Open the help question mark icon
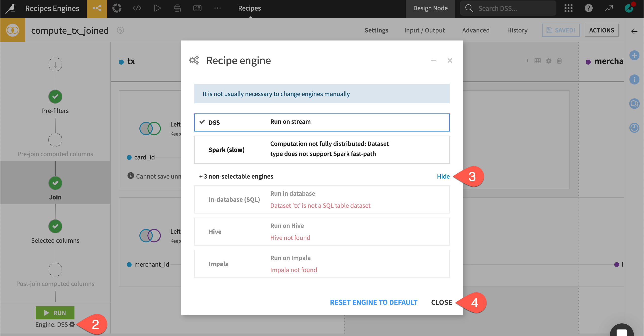Image resolution: width=644 pixels, height=336 pixels. pyautogui.click(x=588, y=8)
